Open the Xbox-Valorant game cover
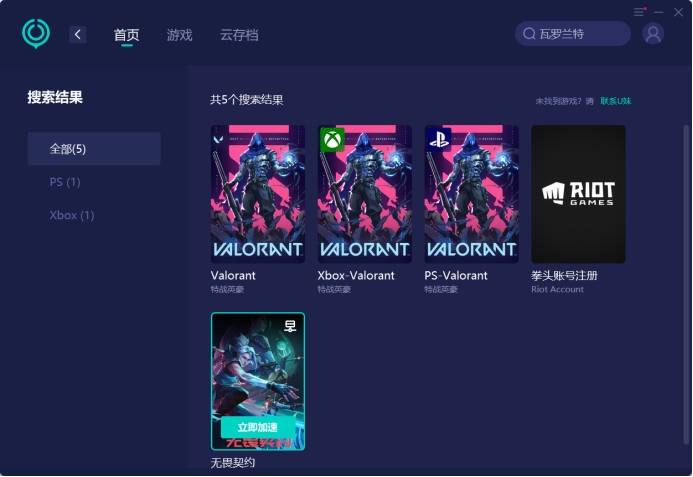Image resolution: width=693 pixels, height=477 pixels. [365, 194]
